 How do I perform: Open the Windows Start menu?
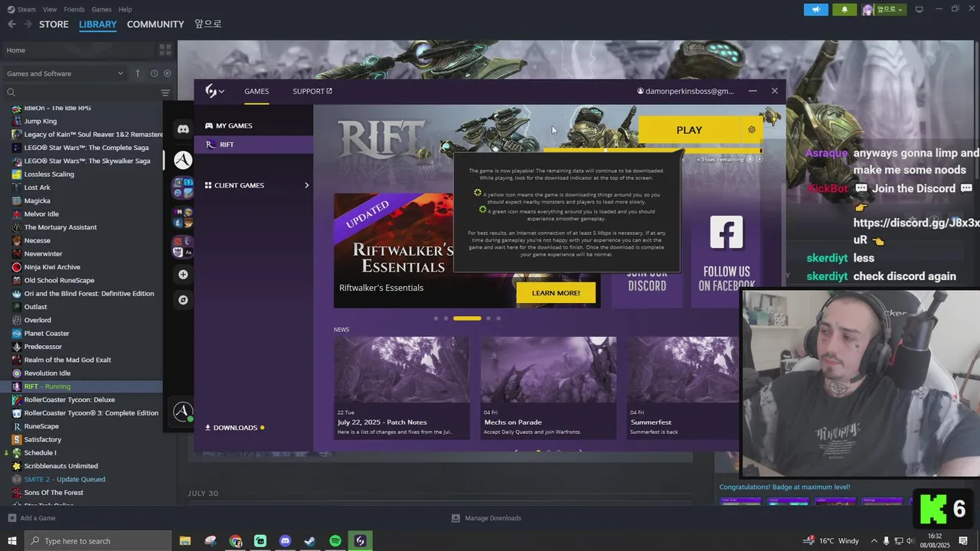[11, 541]
